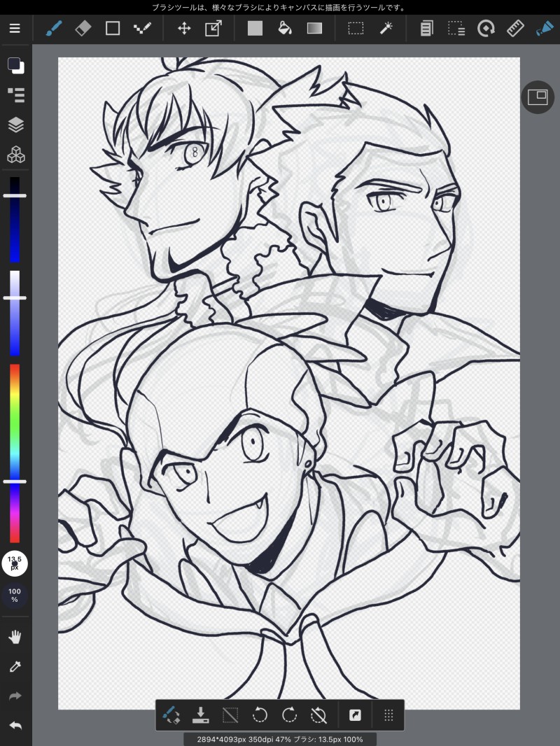Open the Layers panel
The image size is (560, 746).
pos(15,125)
